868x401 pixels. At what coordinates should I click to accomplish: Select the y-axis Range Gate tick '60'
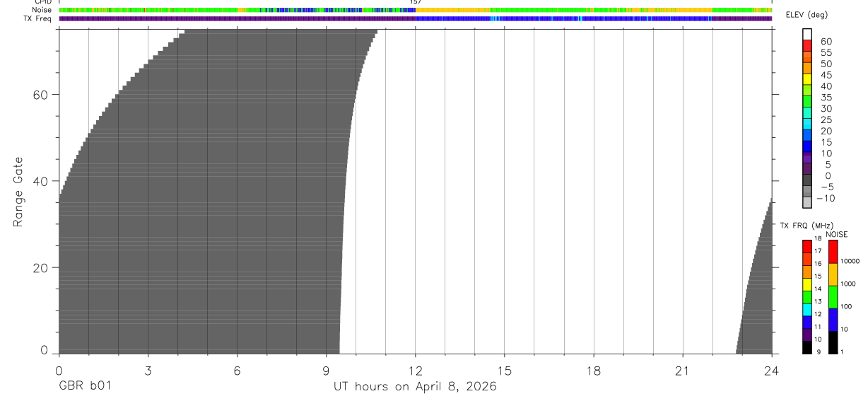point(41,95)
